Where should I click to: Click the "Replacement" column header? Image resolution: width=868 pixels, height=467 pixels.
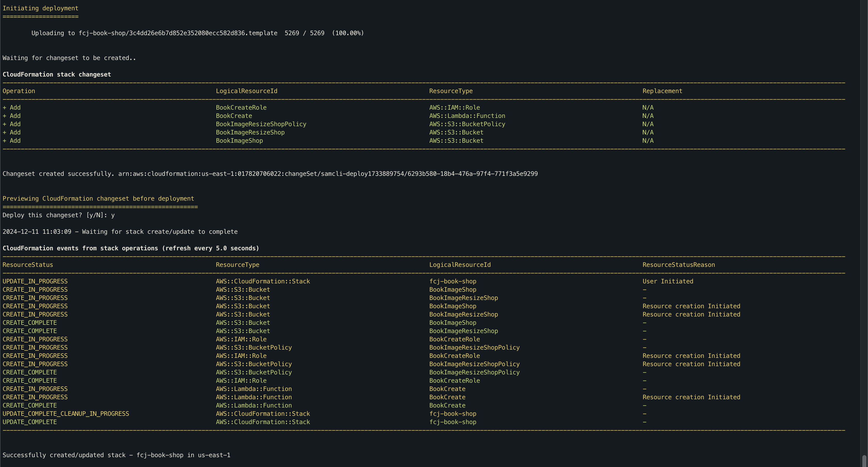662,91
